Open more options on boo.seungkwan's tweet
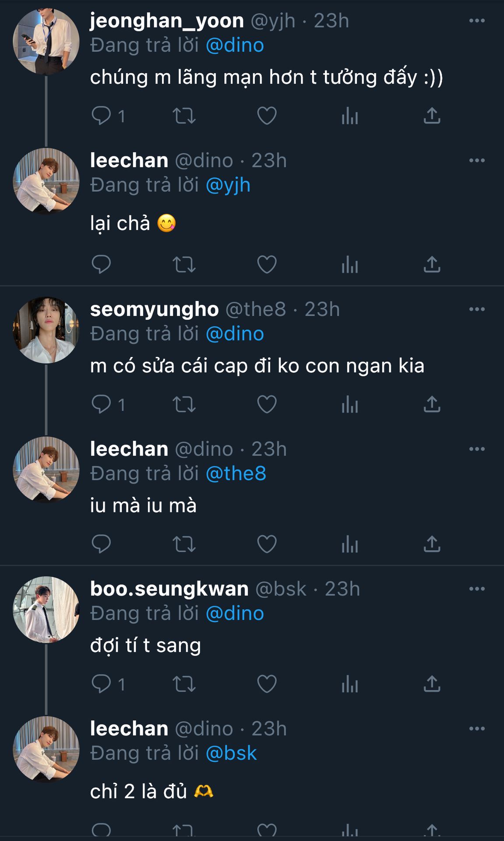This screenshot has width=504, height=841. [x=476, y=589]
